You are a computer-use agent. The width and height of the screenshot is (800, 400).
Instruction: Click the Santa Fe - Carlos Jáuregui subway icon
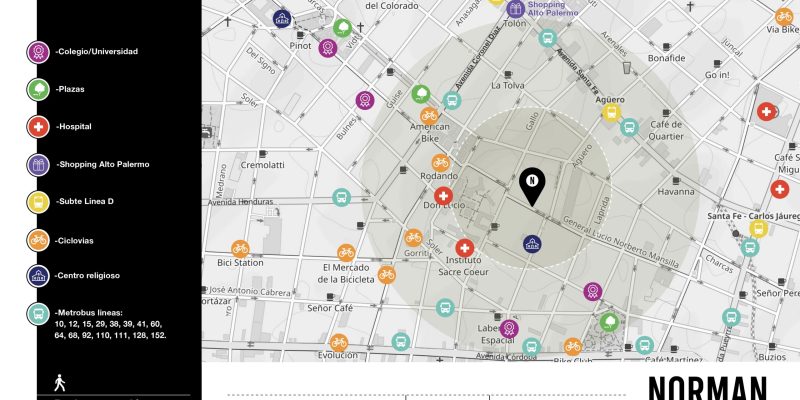758,229
